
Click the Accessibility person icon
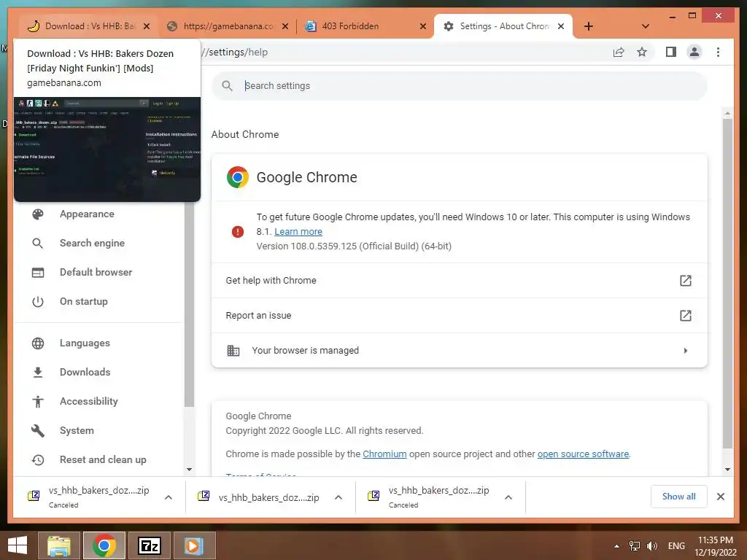38,402
